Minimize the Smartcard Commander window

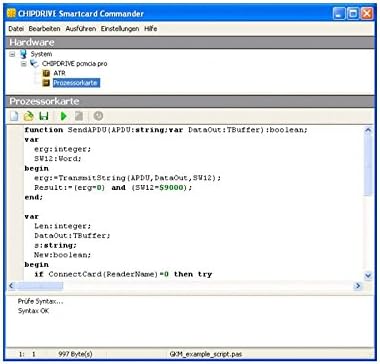point(339,14)
